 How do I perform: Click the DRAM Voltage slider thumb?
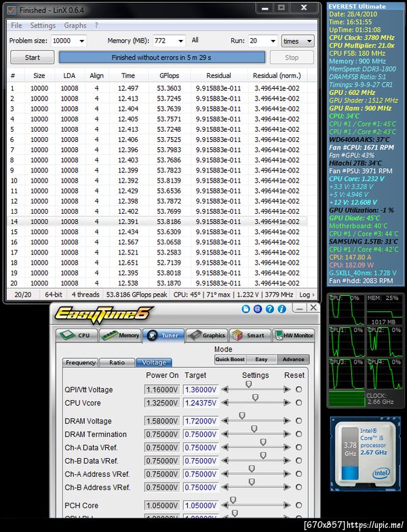point(241,415)
